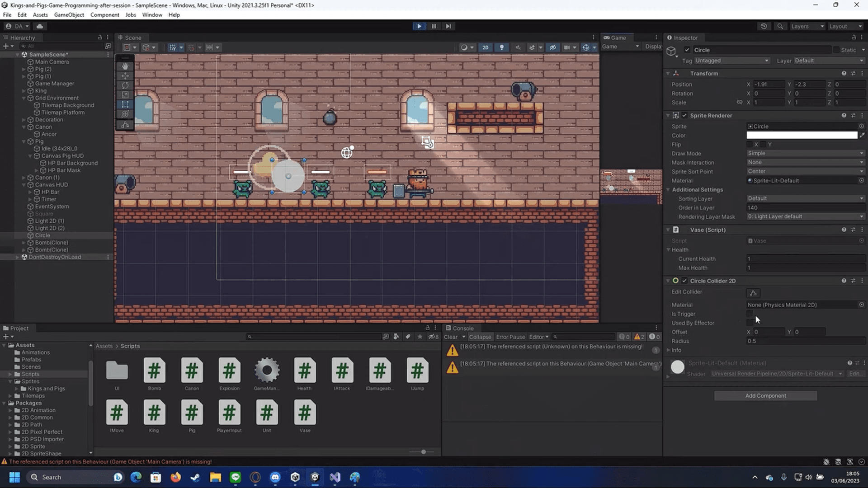The width and height of the screenshot is (868, 488).
Task: Toggle 2D view mode in Scene view
Action: [x=485, y=47]
